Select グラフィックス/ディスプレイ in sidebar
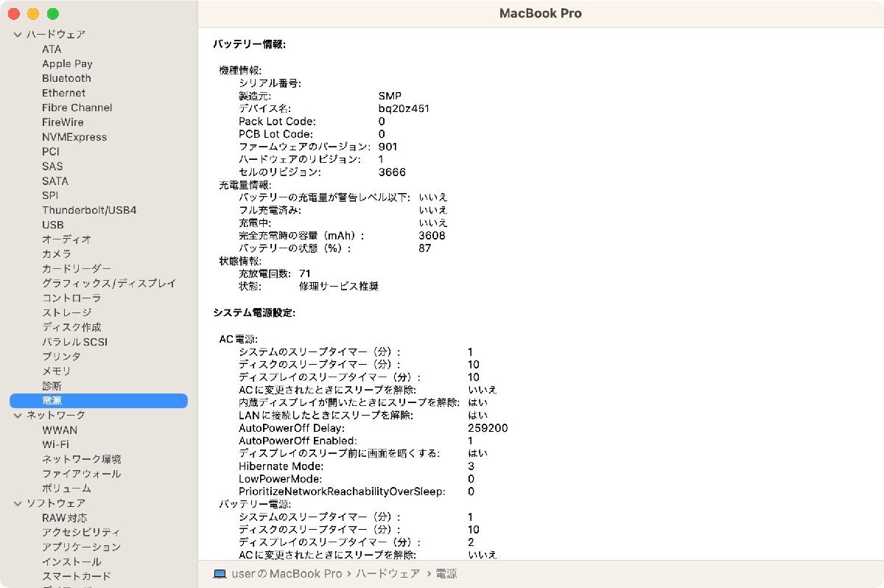The image size is (884, 588). tap(109, 284)
